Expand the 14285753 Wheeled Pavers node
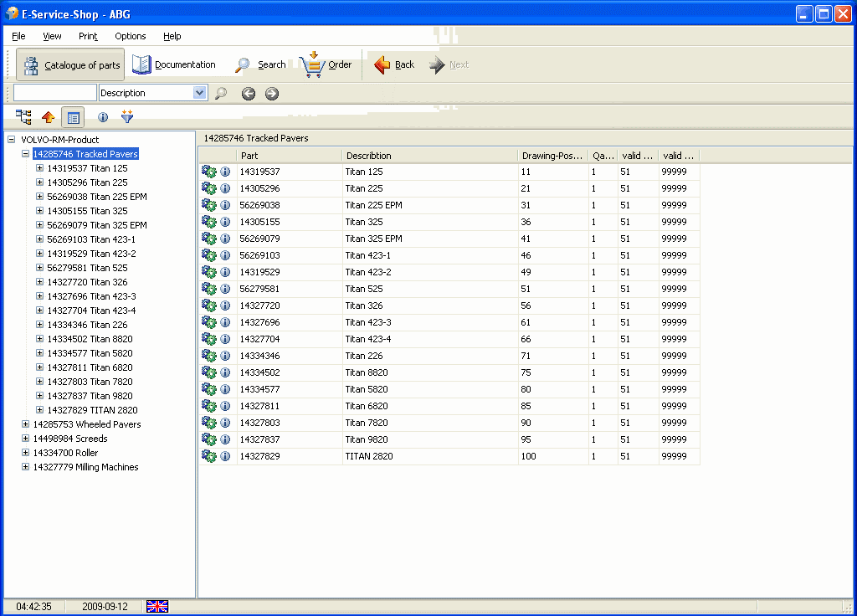Image resolution: width=857 pixels, height=616 pixels. tap(25, 423)
